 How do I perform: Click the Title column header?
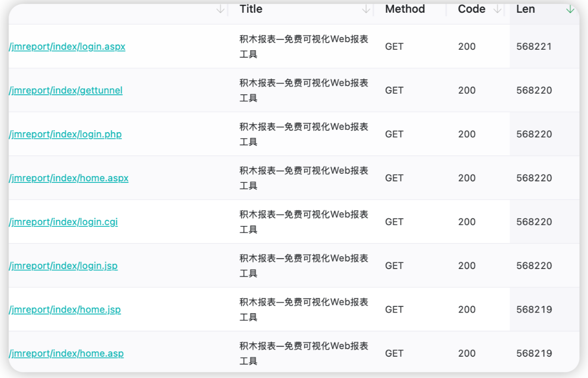click(251, 9)
